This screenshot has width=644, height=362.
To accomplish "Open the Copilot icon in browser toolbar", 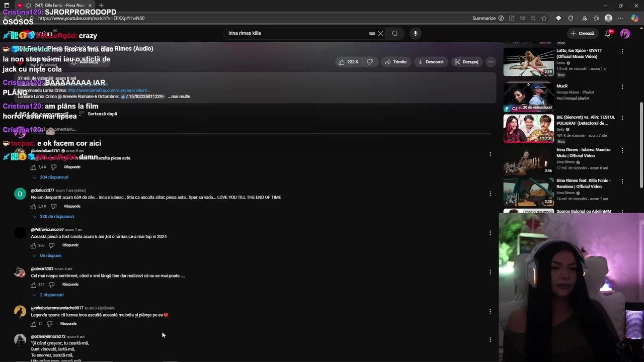I will pyautogui.click(x=635, y=18).
